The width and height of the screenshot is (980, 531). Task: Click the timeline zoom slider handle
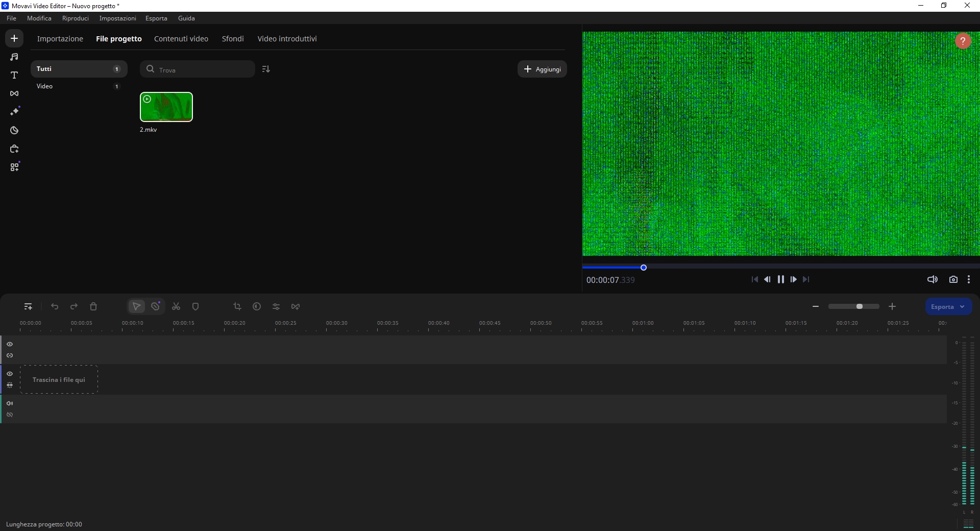tap(860, 306)
